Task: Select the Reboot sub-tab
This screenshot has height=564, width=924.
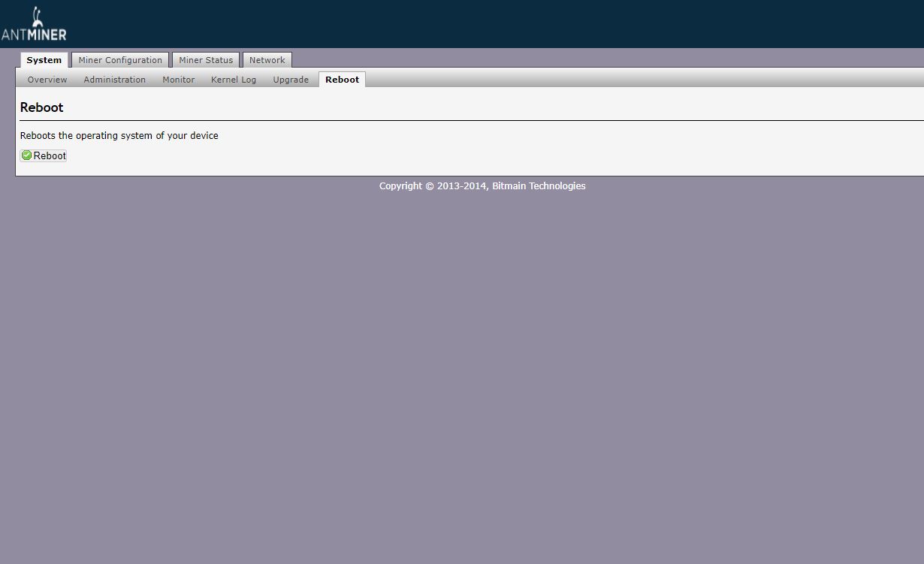Action: pyautogui.click(x=342, y=80)
